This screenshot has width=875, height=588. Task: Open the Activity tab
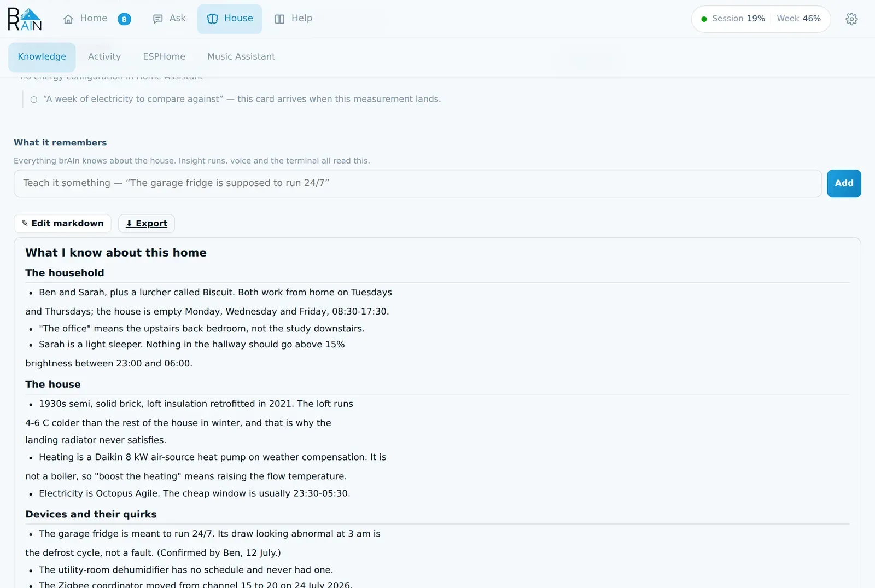pyautogui.click(x=104, y=57)
